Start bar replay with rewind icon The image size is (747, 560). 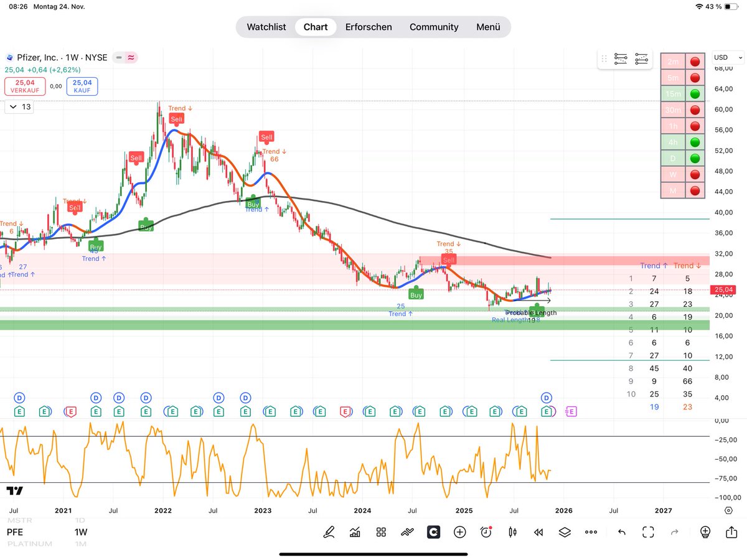538,532
